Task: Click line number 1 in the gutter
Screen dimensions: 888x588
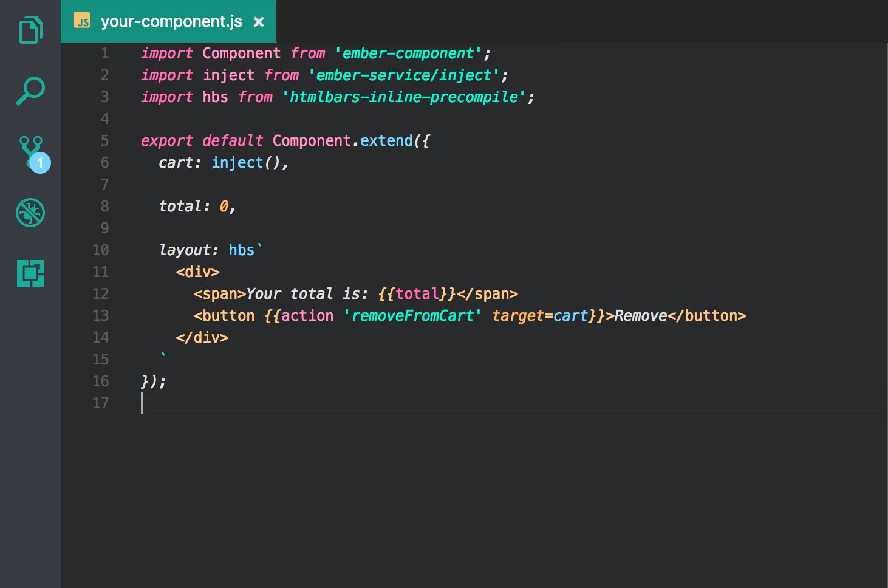Action: [104, 53]
